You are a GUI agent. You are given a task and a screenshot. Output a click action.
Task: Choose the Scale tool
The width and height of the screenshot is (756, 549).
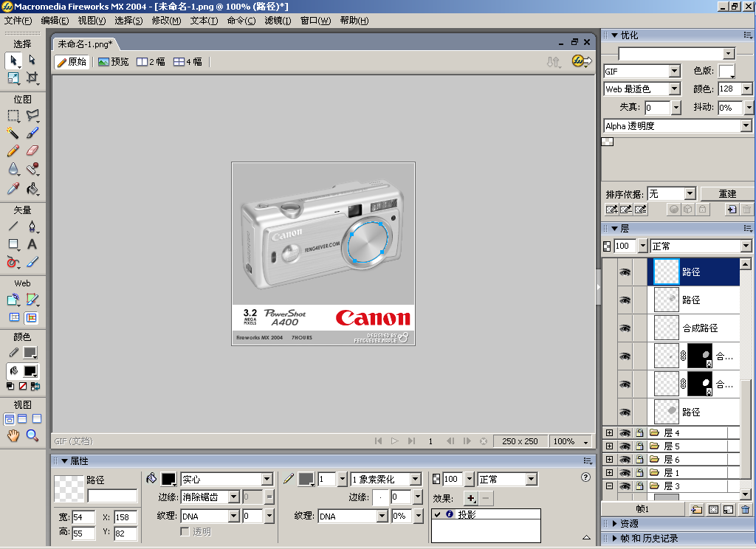click(13, 77)
